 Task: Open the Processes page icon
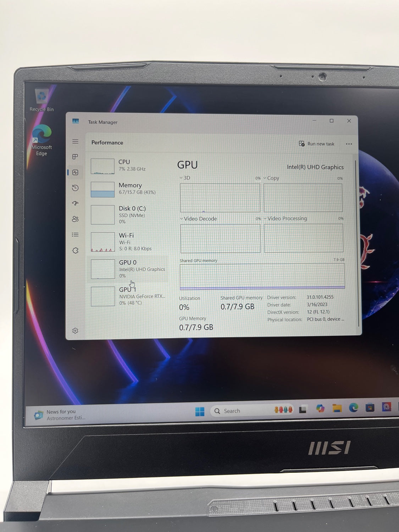pos(75,157)
